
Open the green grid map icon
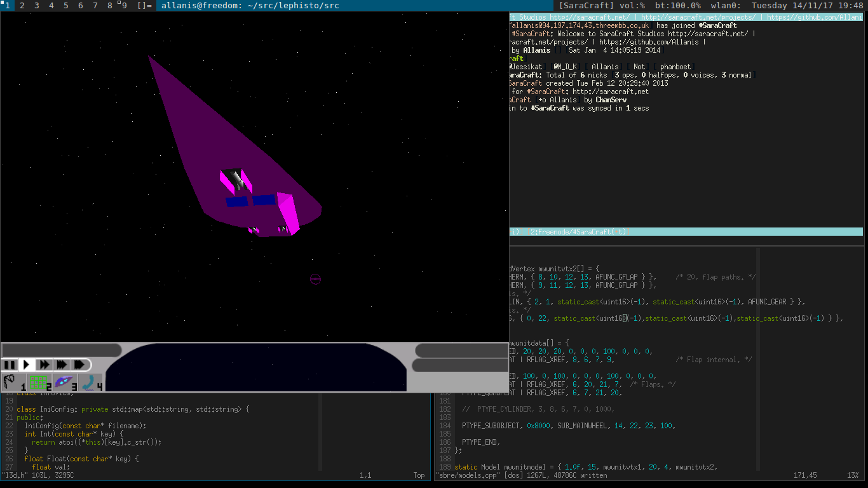point(39,383)
